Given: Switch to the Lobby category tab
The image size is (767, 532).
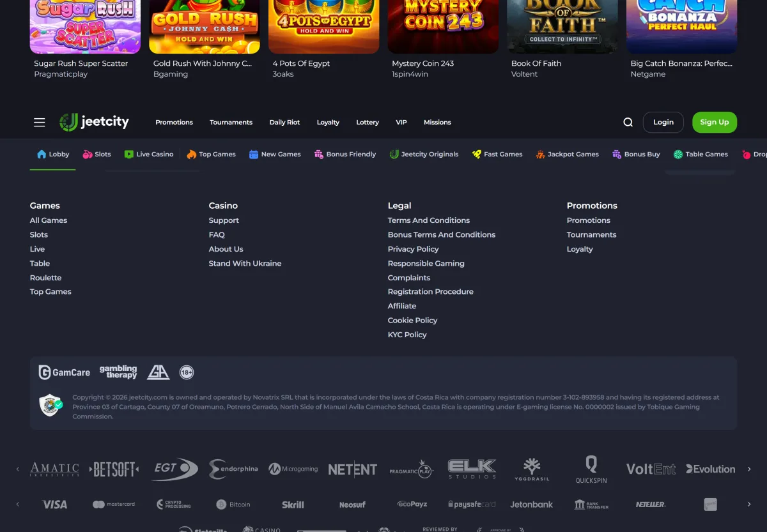Looking at the screenshot, I should [x=53, y=154].
